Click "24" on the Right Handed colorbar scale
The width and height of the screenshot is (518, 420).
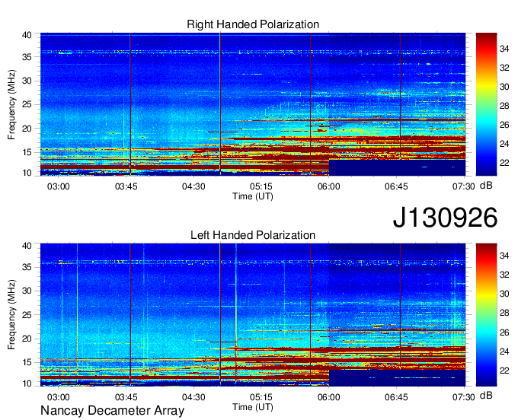click(504, 144)
